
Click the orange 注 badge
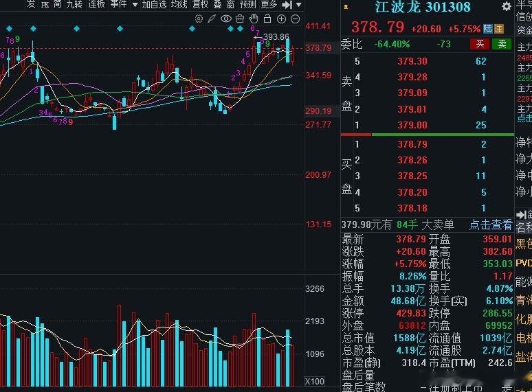[x=499, y=29]
